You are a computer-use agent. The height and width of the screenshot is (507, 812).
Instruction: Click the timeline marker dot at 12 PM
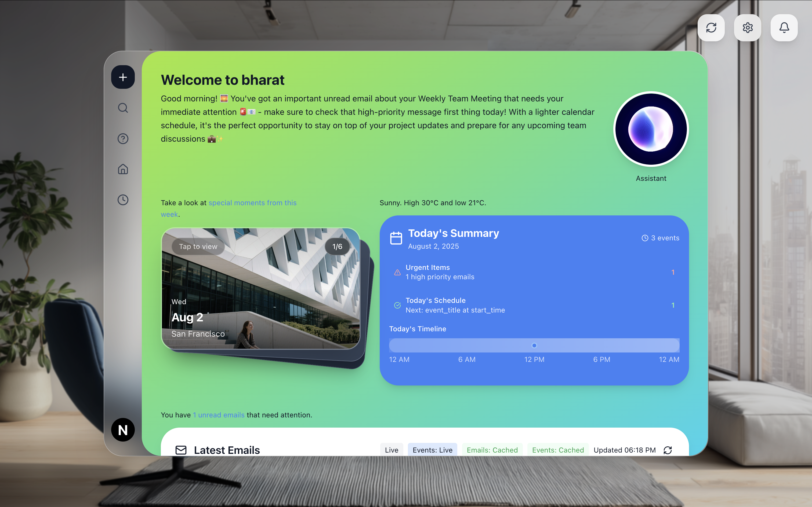click(x=534, y=346)
